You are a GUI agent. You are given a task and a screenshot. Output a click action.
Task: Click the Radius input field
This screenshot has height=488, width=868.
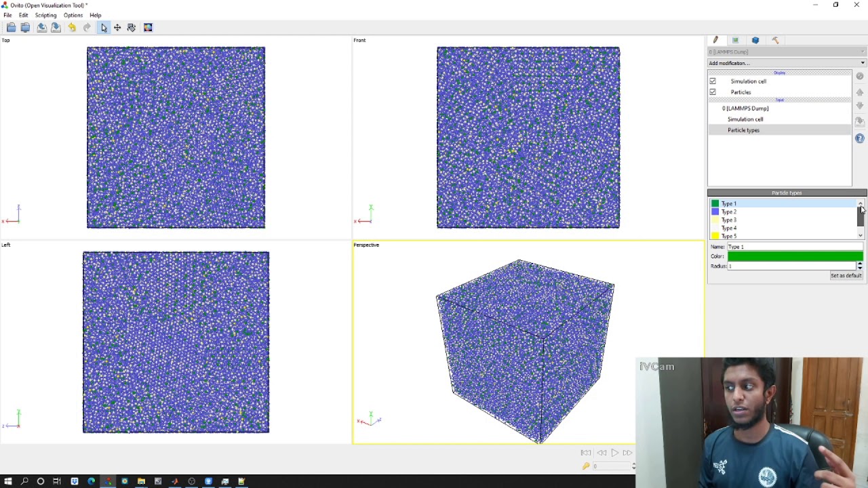pos(791,266)
